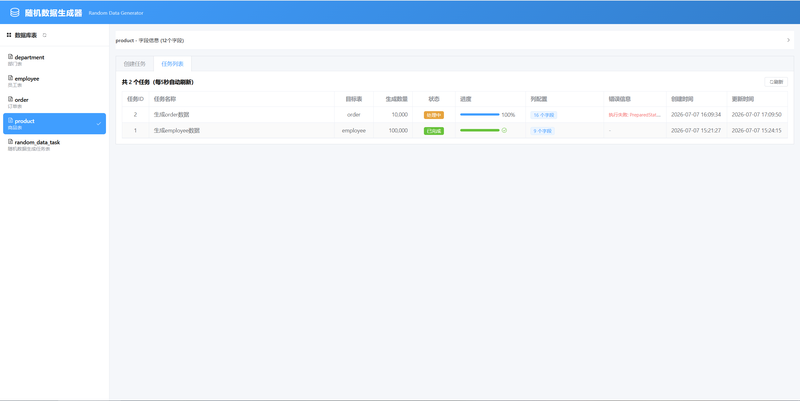Click the 数据库表 sidebar heading
Image resolution: width=800 pixels, height=401 pixels.
[26, 35]
